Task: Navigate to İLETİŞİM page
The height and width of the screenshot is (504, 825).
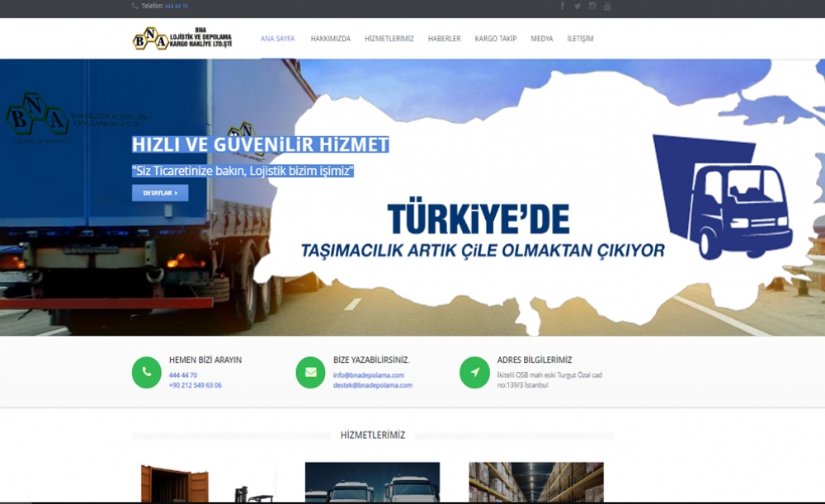Action: [x=580, y=39]
